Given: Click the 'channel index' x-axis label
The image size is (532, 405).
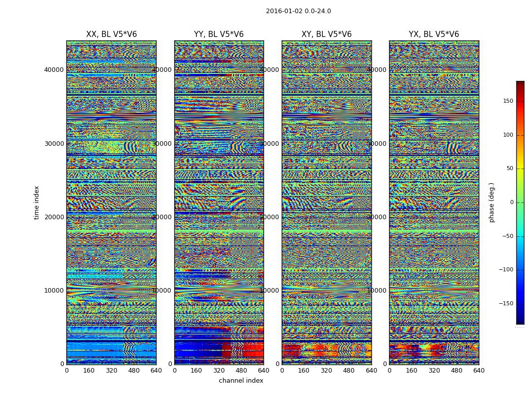Looking at the screenshot, I should click(241, 381).
